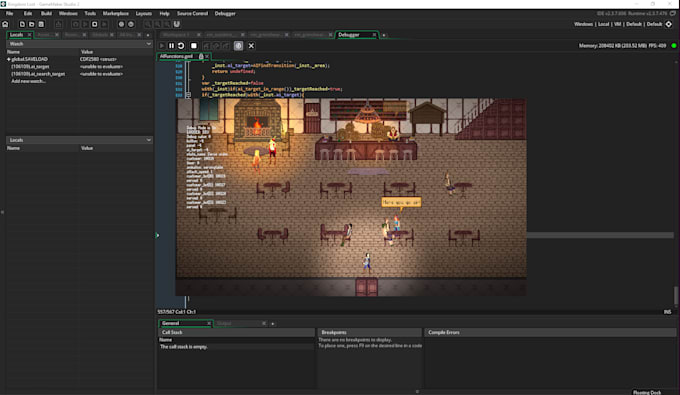Click the Floating Dock button
The image size is (680, 395).
[647, 392]
